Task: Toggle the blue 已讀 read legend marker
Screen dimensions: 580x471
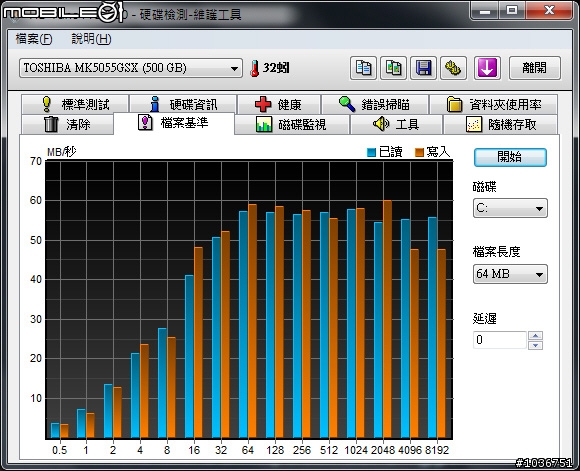Action: click(371, 152)
